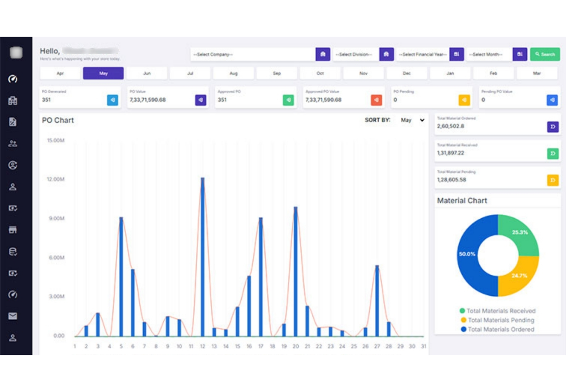Click the blue icon on PO Generated card
The image size is (566, 392).
[x=112, y=100]
